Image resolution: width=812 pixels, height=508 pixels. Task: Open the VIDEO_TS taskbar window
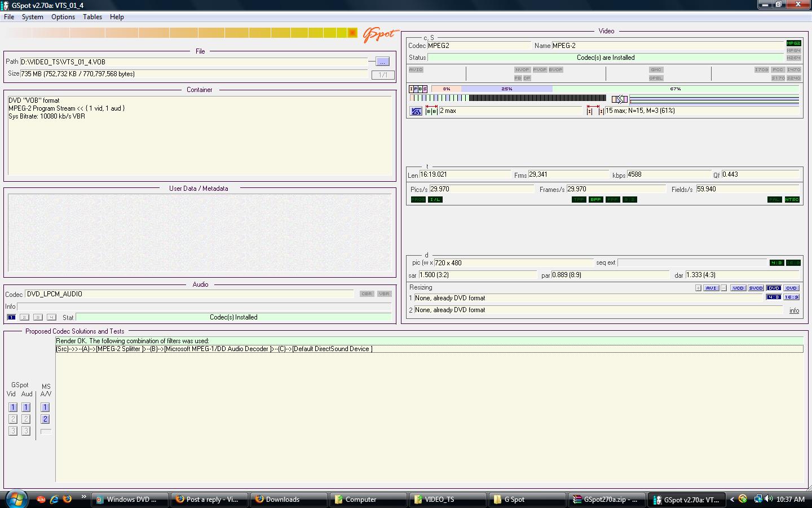click(448, 500)
